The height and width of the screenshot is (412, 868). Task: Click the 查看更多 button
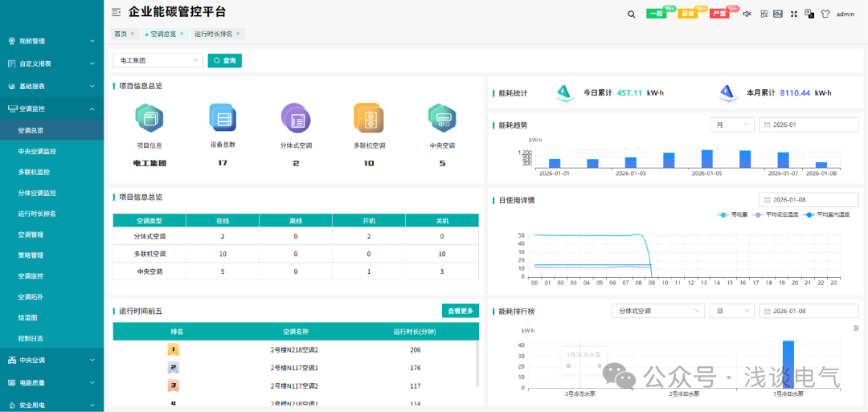[x=461, y=311]
